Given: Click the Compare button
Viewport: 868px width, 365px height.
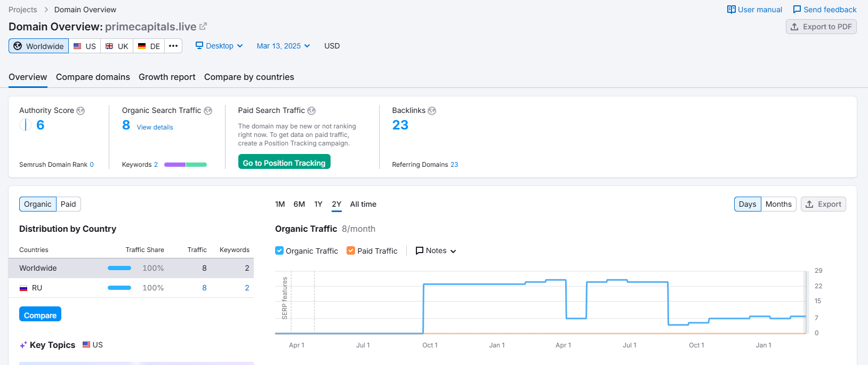Looking at the screenshot, I should [x=40, y=314].
